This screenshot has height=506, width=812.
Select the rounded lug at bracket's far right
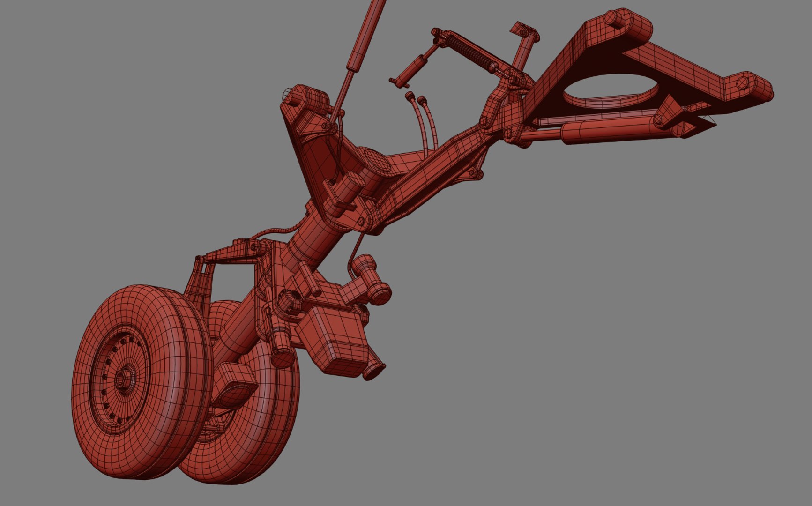pyautogui.click(x=749, y=87)
